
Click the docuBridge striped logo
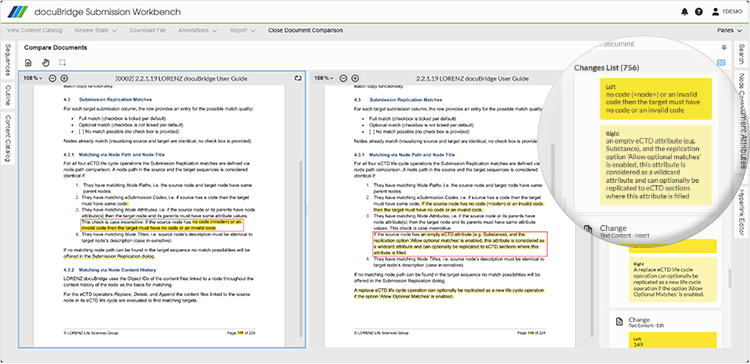point(19,11)
